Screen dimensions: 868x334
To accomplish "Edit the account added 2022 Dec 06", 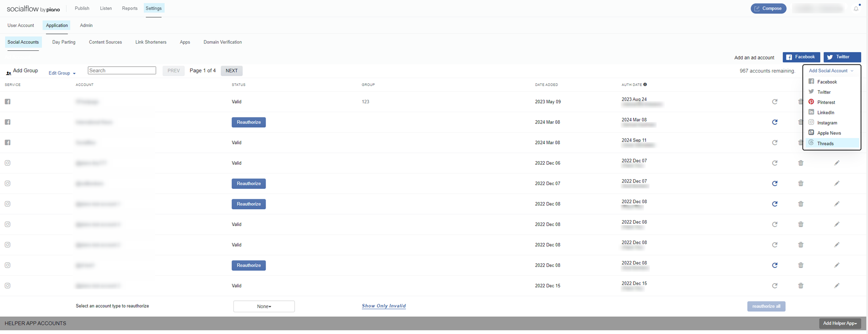I will tap(837, 163).
